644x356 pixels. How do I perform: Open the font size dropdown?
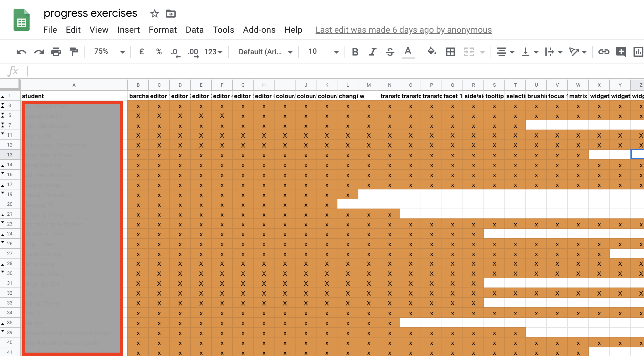point(323,52)
